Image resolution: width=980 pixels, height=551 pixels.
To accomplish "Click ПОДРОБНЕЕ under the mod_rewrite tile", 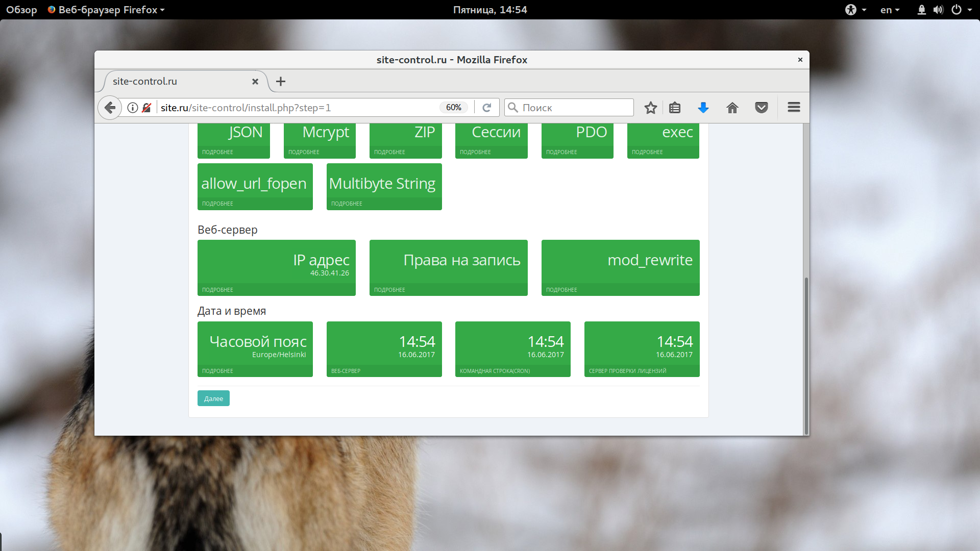I will click(x=561, y=290).
